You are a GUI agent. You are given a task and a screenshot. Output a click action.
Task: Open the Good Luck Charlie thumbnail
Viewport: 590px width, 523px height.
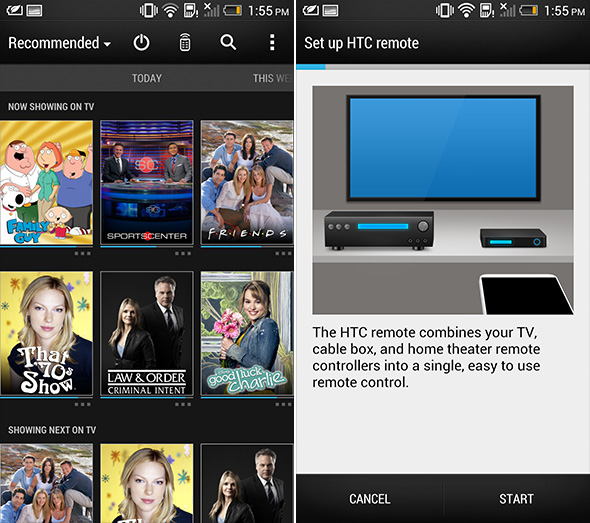pyautogui.click(x=247, y=334)
